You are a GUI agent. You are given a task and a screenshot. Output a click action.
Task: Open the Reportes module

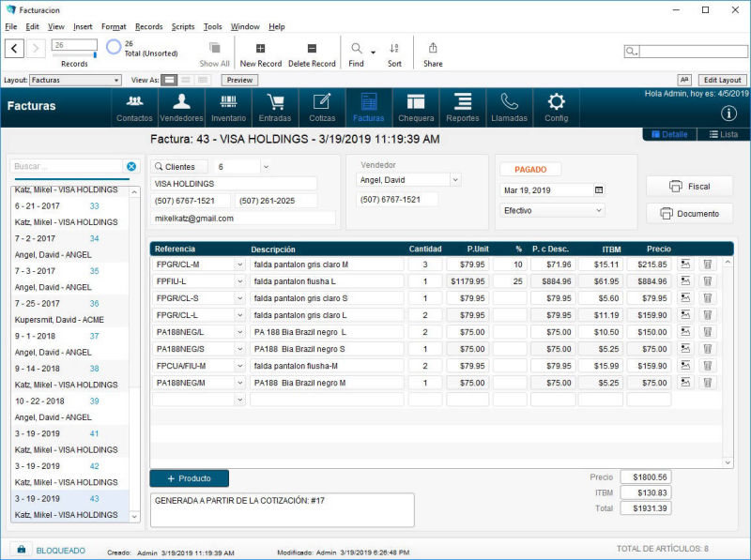click(x=463, y=108)
